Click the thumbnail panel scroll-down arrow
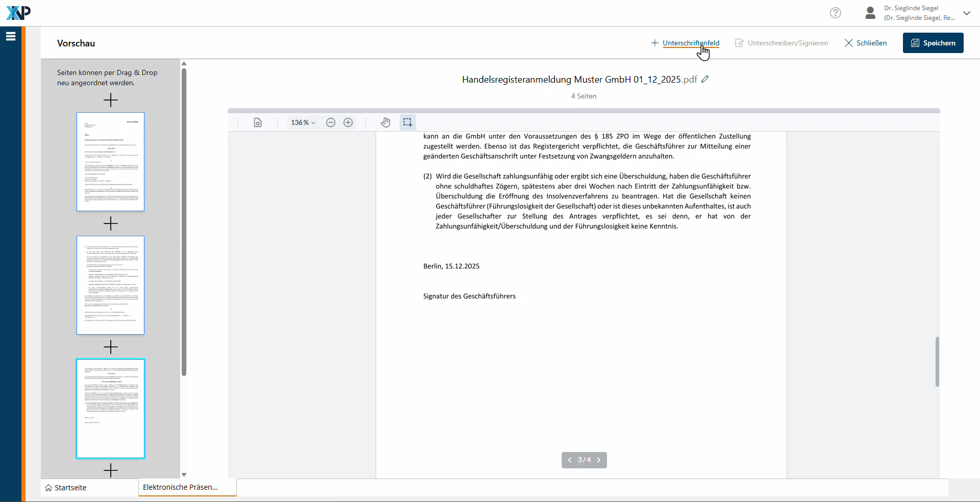The width and height of the screenshot is (980, 502). pos(184,474)
